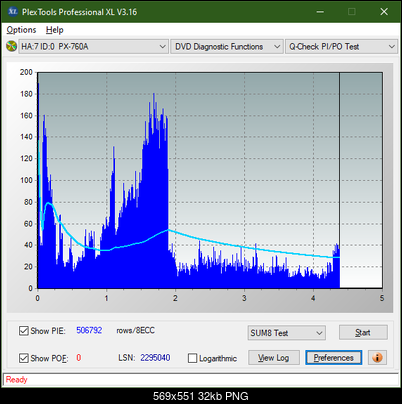Open the SUM8 Test dropdown

287,333
